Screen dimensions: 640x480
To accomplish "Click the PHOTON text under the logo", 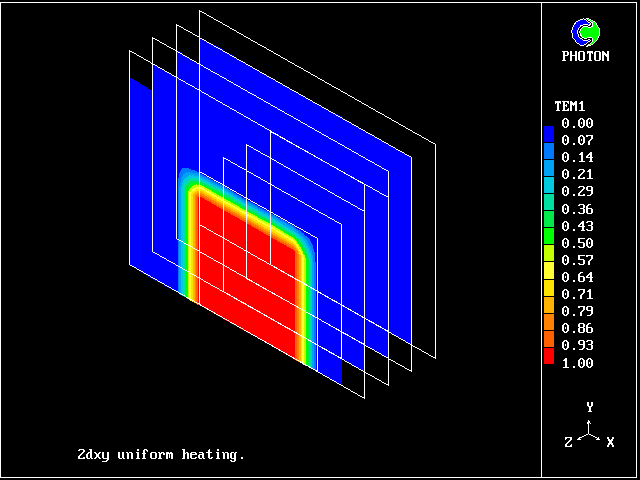I will click(585, 57).
